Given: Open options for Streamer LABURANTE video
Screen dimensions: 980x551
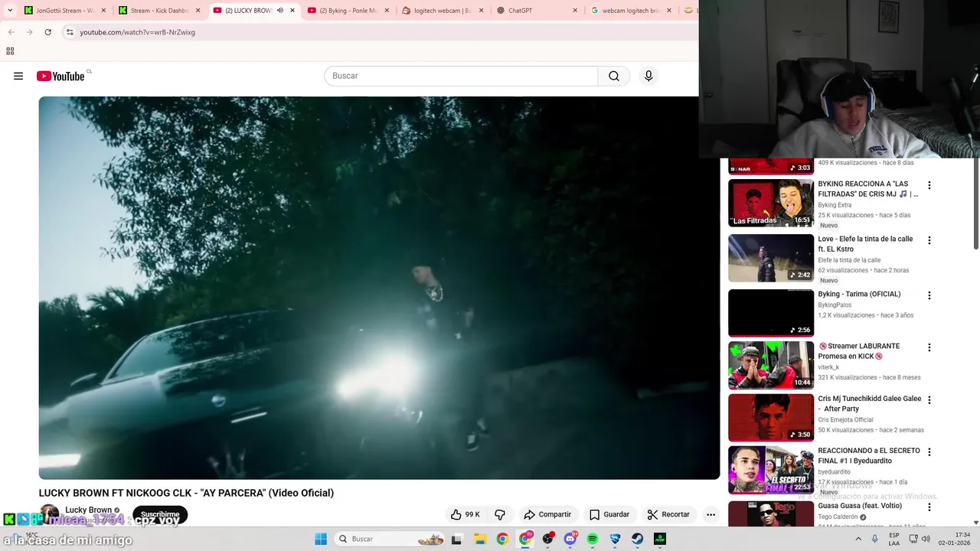Looking at the screenshot, I should click(x=929, y=347).
